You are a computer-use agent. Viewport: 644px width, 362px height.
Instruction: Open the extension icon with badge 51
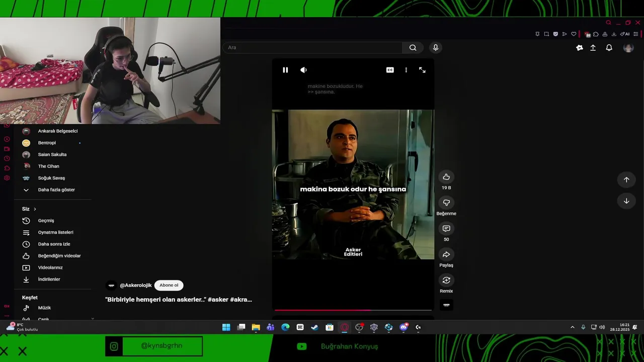coord(587,34)
